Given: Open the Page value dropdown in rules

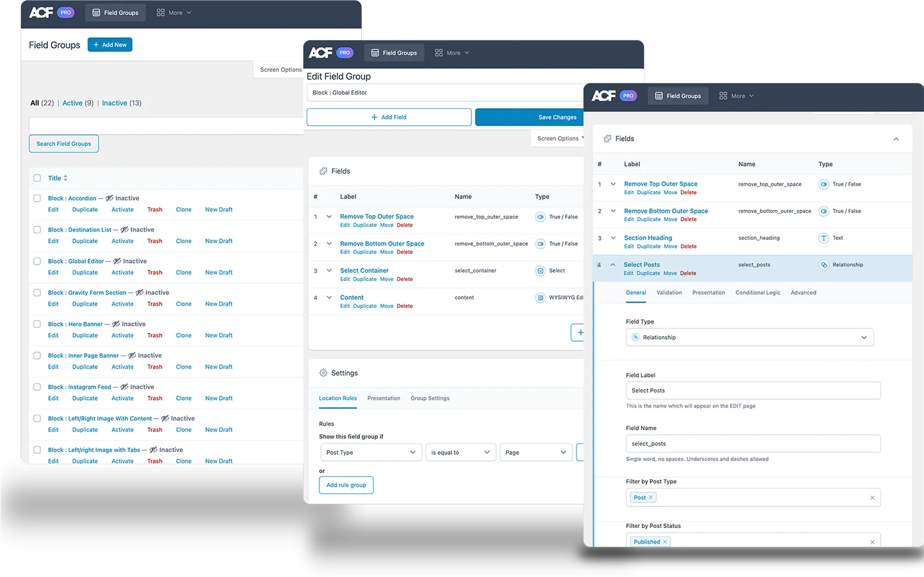Looking at the screenshot, I should 536,453.
